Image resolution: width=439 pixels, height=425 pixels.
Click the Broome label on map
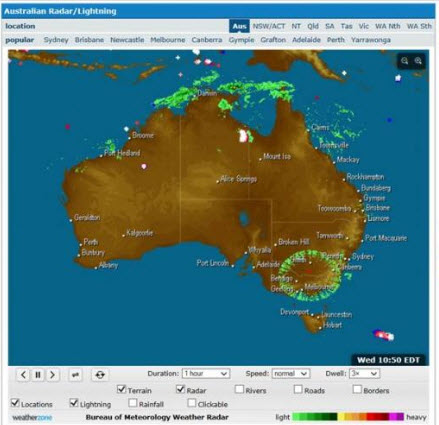pos(143,135)
